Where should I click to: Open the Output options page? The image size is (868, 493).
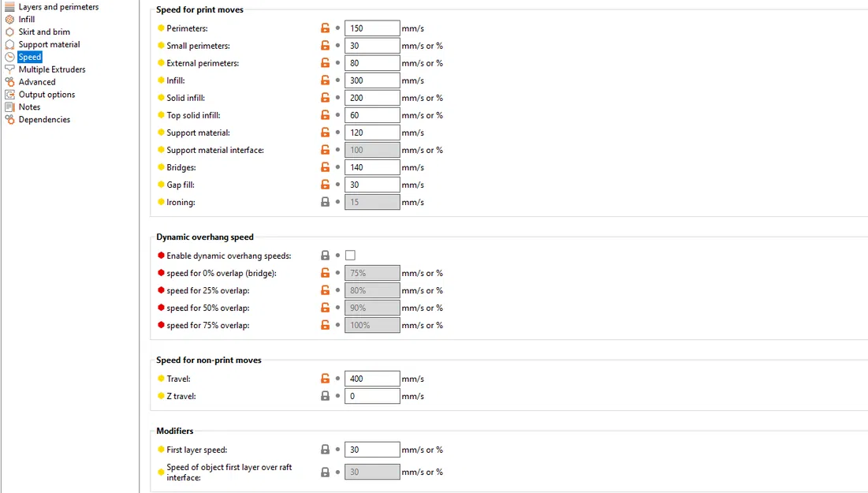click(47, 95)
